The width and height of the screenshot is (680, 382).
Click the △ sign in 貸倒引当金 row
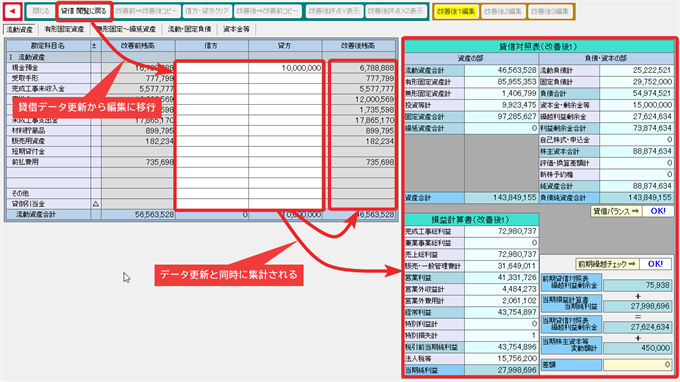point(96,204)
